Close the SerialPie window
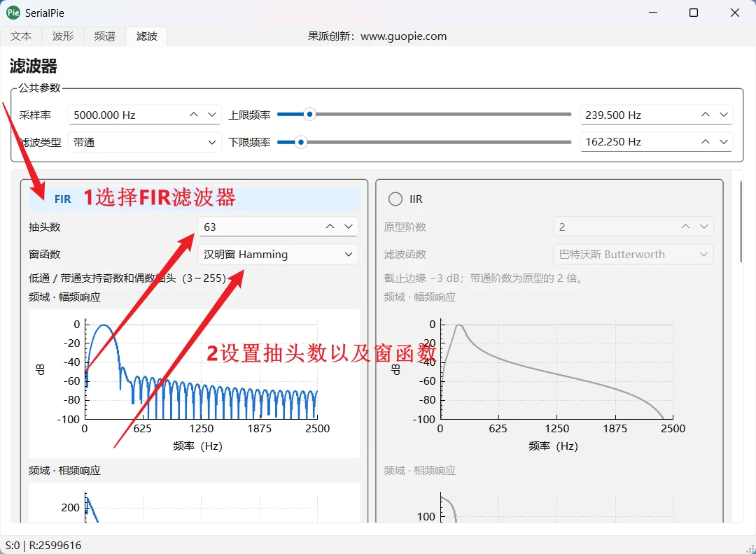 [x=735, y=13]
